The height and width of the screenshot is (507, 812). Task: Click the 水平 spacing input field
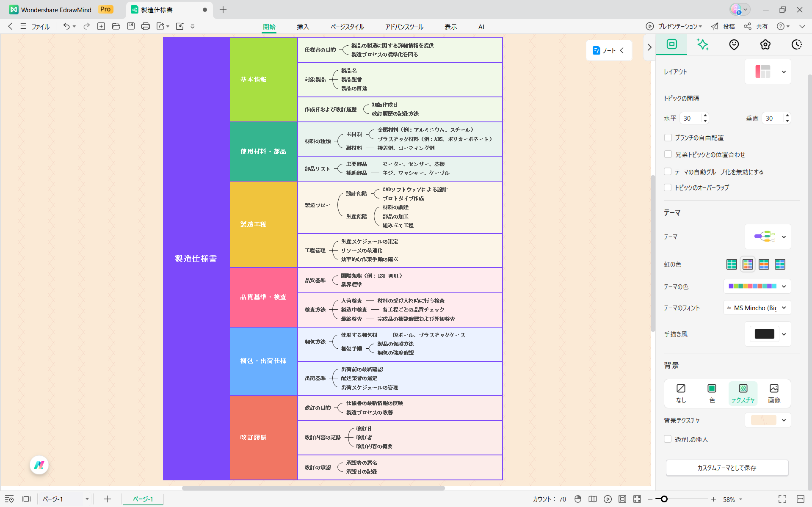690,118
